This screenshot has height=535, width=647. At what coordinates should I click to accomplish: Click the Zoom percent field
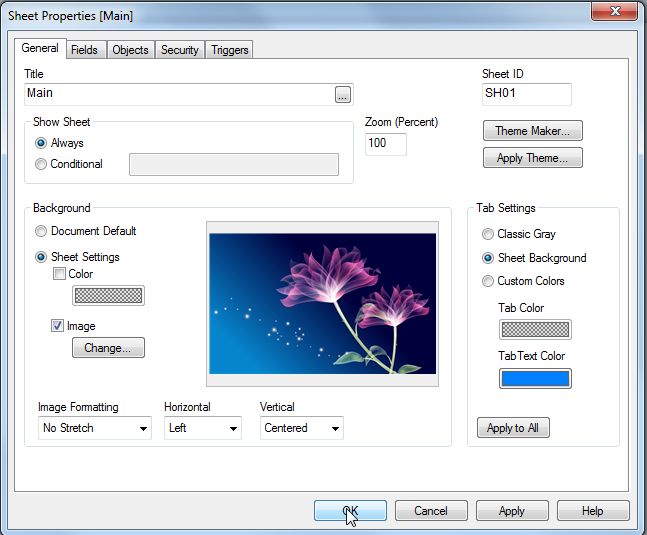(x=385, y=144)
